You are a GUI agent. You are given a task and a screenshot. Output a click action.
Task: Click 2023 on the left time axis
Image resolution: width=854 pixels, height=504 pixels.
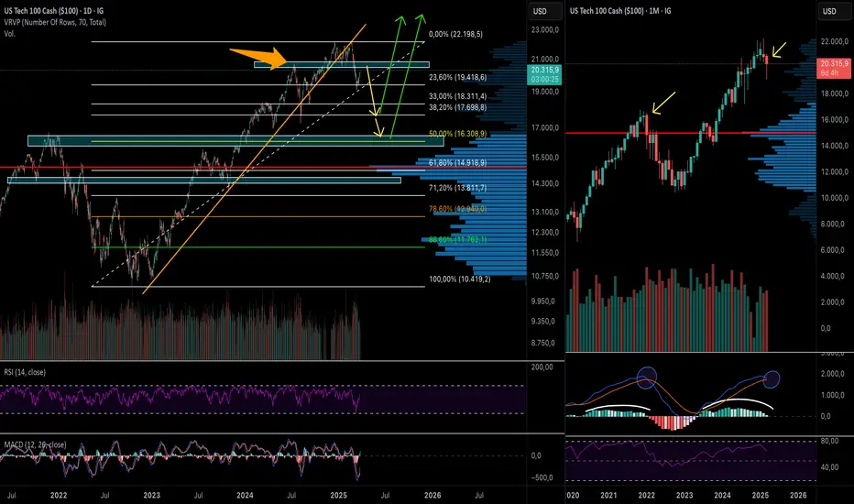(x=152, y=495)
